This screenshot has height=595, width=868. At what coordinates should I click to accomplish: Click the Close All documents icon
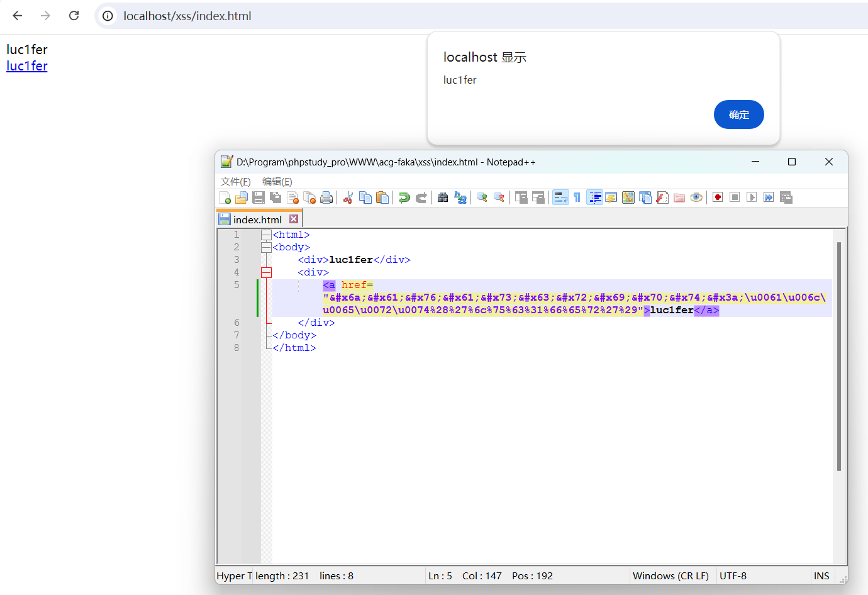(309, 197)
